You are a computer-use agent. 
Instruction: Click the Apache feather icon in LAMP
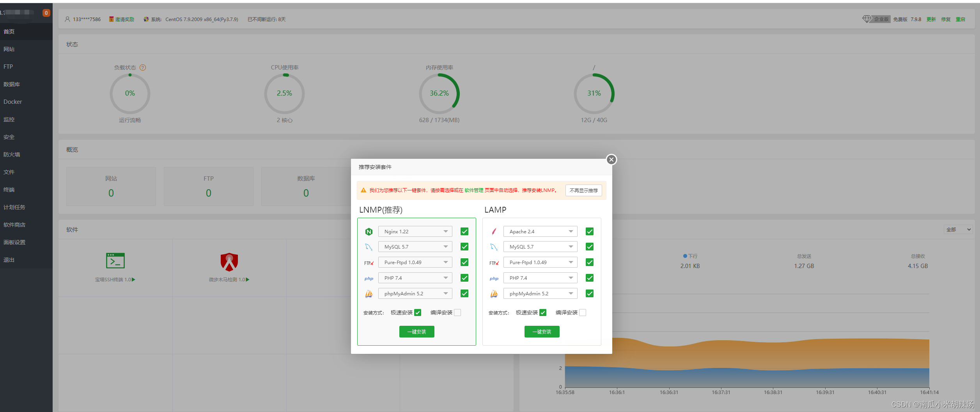[494, 232]
